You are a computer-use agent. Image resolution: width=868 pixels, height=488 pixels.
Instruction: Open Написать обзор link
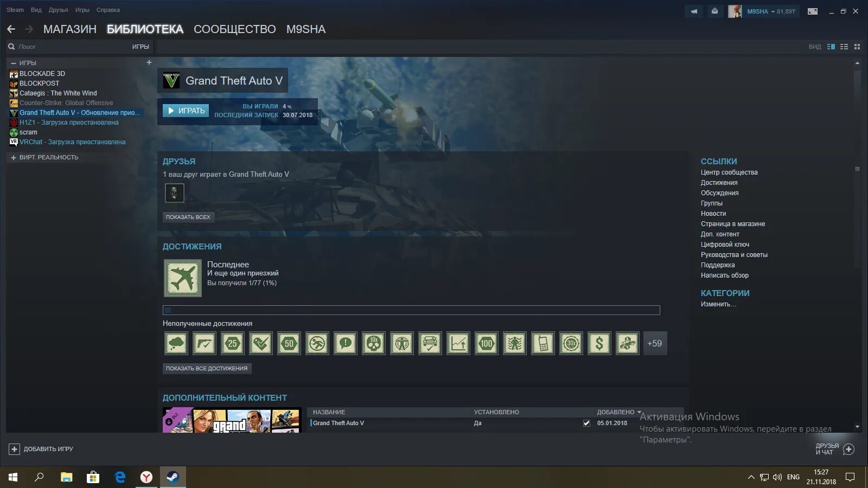(725, 275)
